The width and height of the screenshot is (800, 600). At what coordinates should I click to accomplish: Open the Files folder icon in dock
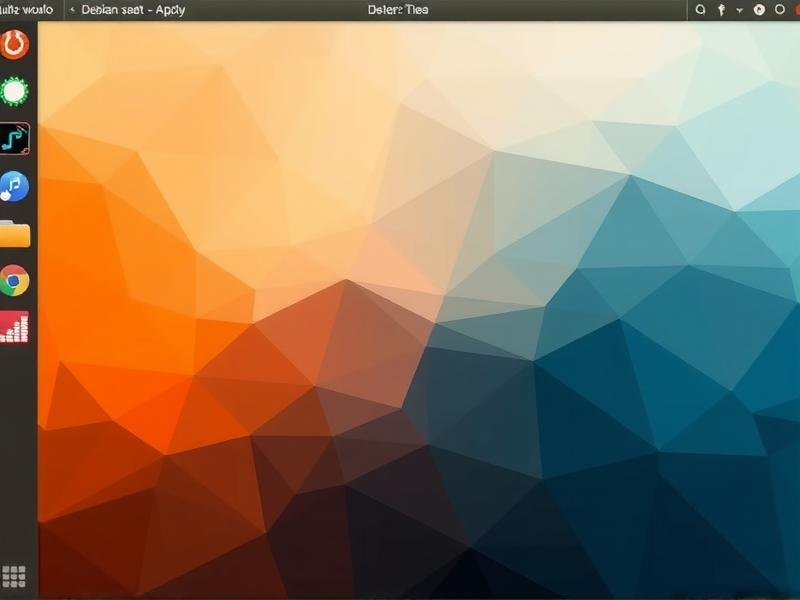tap(15, 234)
